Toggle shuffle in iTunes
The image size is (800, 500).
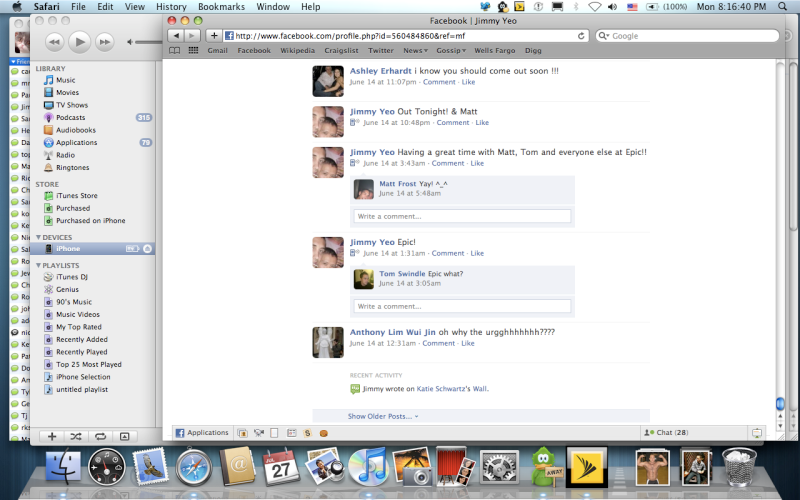[x=76, y=436]
